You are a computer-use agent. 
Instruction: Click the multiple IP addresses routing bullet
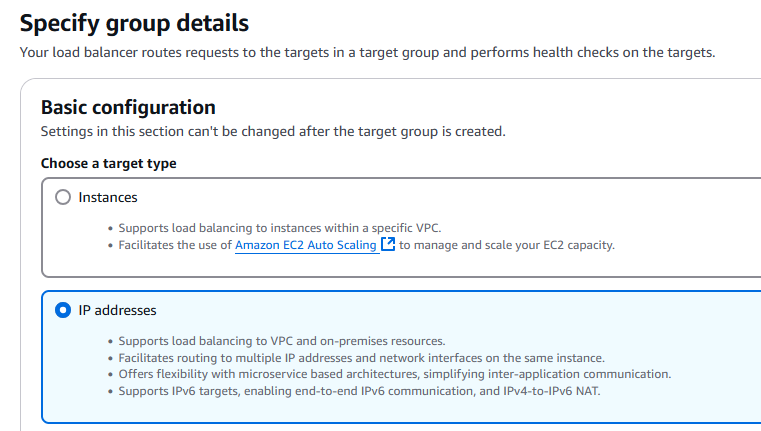362,358
